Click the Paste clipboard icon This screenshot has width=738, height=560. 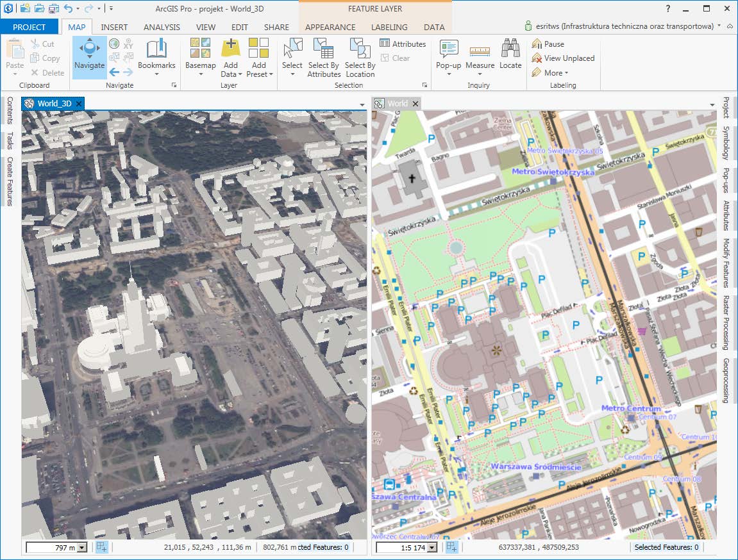coord(15,49)
